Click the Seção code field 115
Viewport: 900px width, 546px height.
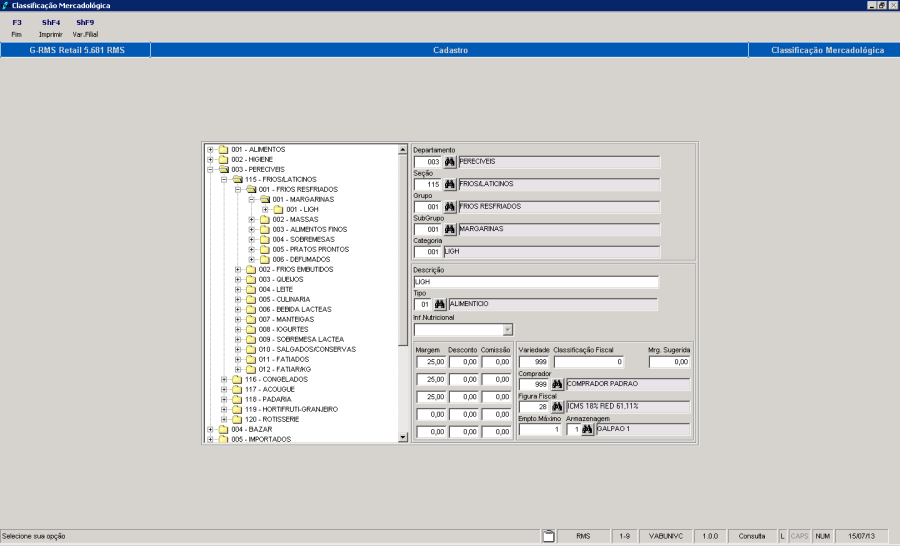[x=428, y=184]
